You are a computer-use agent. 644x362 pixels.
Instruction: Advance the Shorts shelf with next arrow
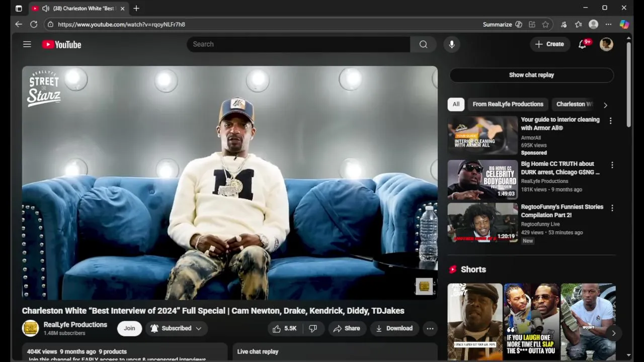click(613, 333)
